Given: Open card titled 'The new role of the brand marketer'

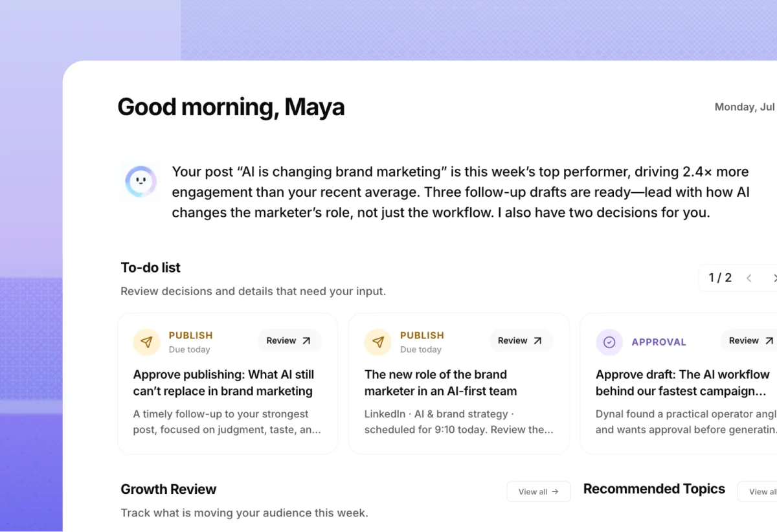Looking at the screenshot, I should 458,383.
